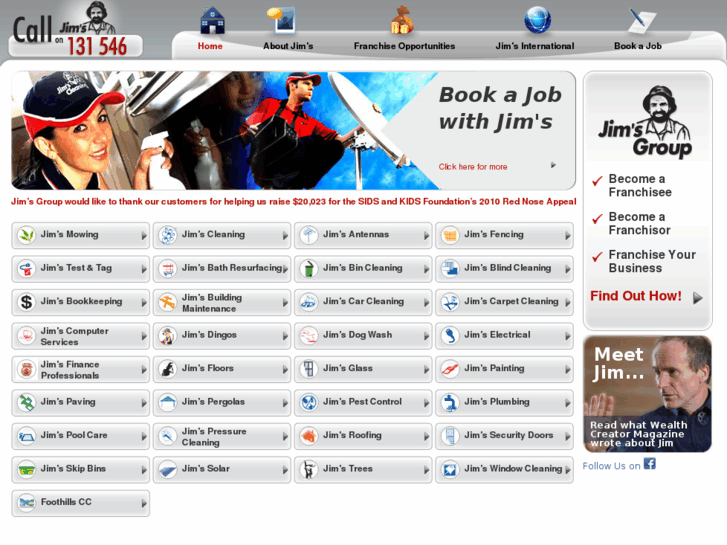
Task: Open the Home tab
Action: click(210, 46)
